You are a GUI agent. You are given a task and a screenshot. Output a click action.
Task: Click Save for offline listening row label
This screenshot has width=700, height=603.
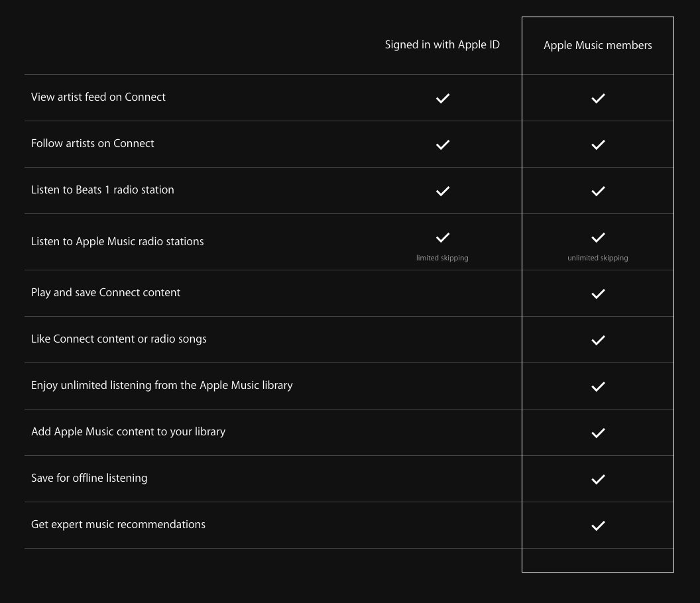(89, 478)
